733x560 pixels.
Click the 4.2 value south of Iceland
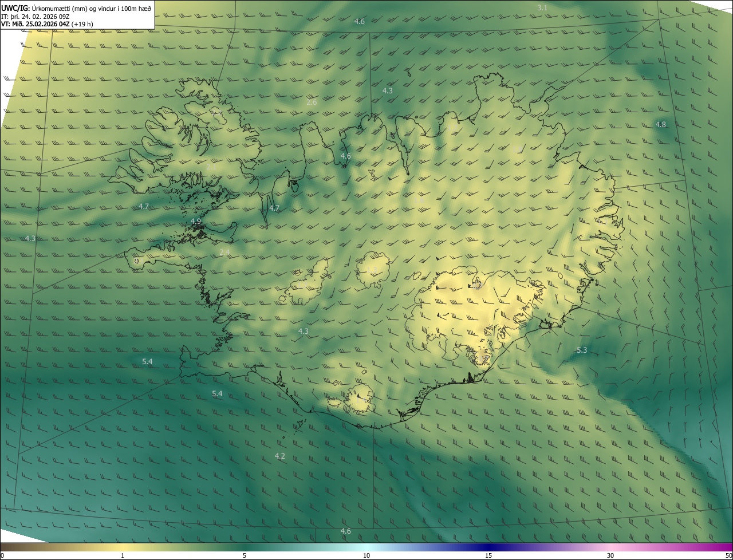coord(280,456)
